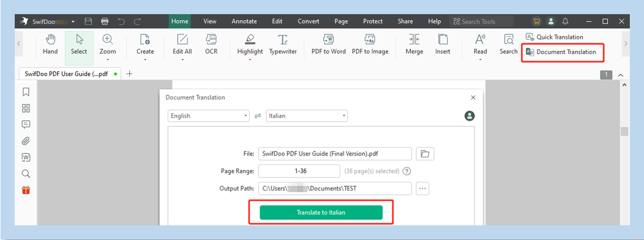Click the page range help icon
This screenshot has width=644, height=240.
click(407, 171)
